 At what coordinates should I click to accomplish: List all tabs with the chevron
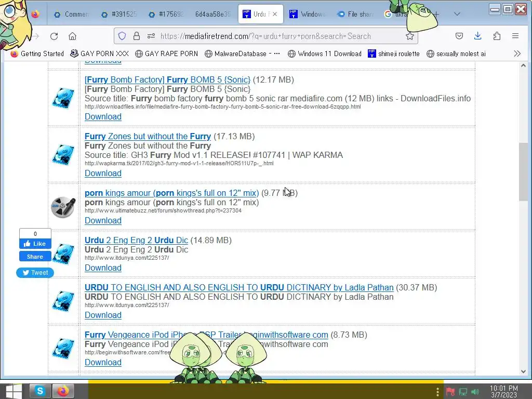tap(457, 14)
